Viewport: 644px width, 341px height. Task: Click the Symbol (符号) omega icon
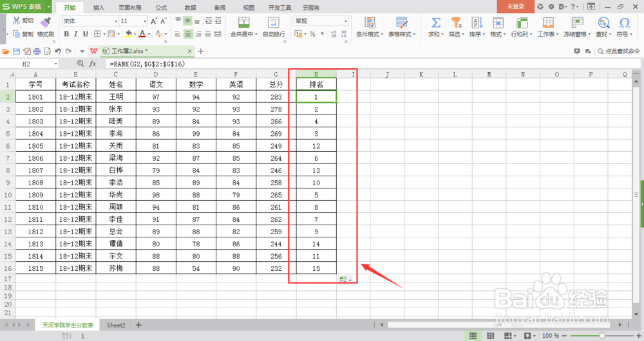(624, 23)
